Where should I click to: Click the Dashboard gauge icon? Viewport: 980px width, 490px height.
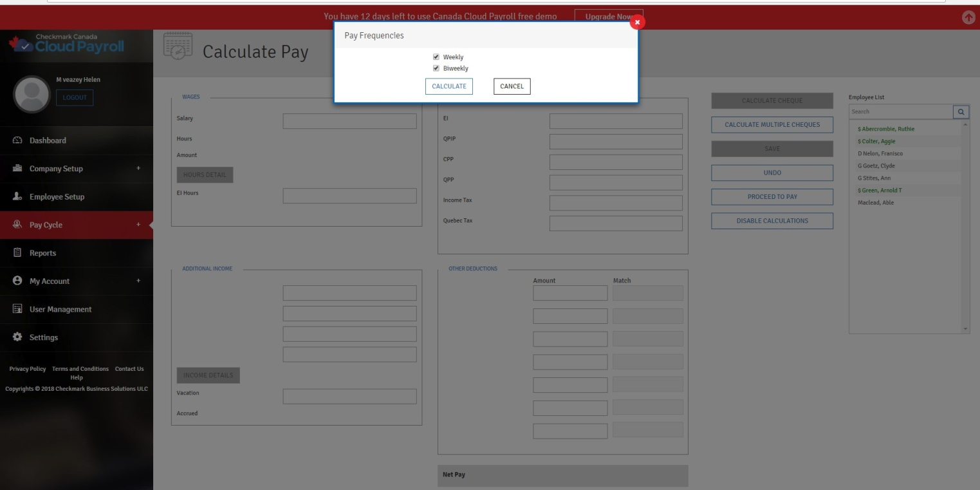[x=17, y=140]
